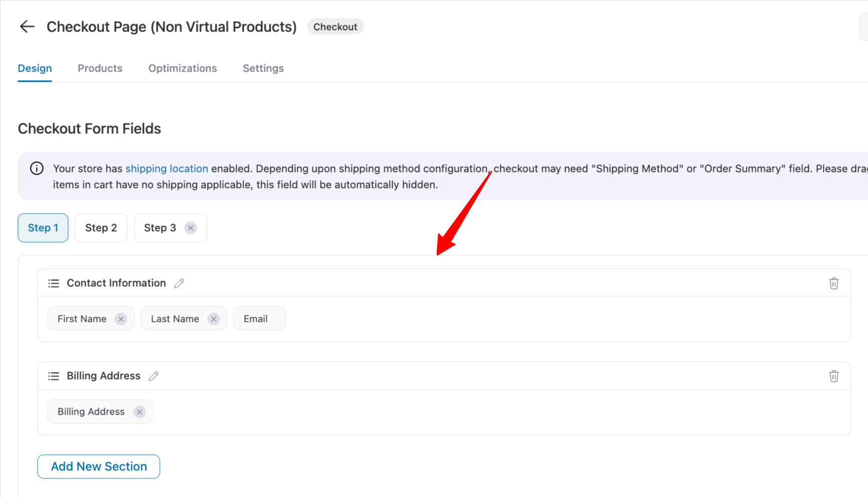The width and height of the screenshot is (868, 498).
Task: Grab Billing Address section drag handle
Action: (x=54, y=376)
